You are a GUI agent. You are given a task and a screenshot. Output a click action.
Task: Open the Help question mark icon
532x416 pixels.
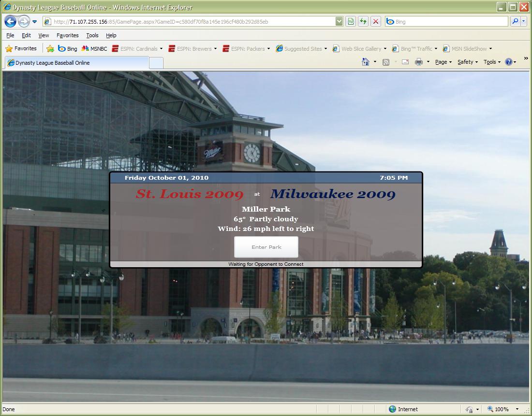tap(508, 62)
